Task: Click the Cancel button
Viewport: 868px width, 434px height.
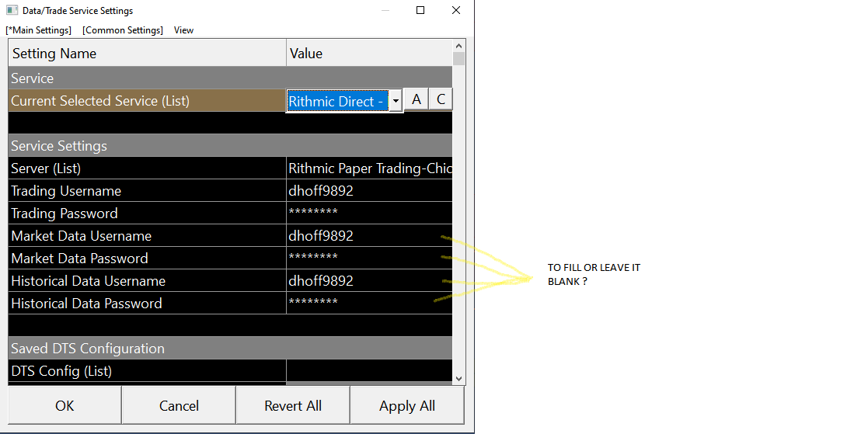Action: 179,405
